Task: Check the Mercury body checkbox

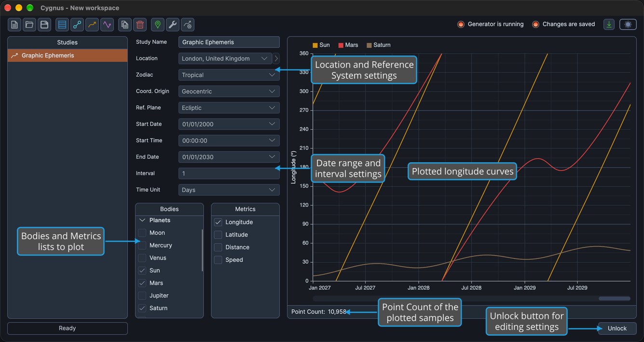Action: [x=142, y=245]
